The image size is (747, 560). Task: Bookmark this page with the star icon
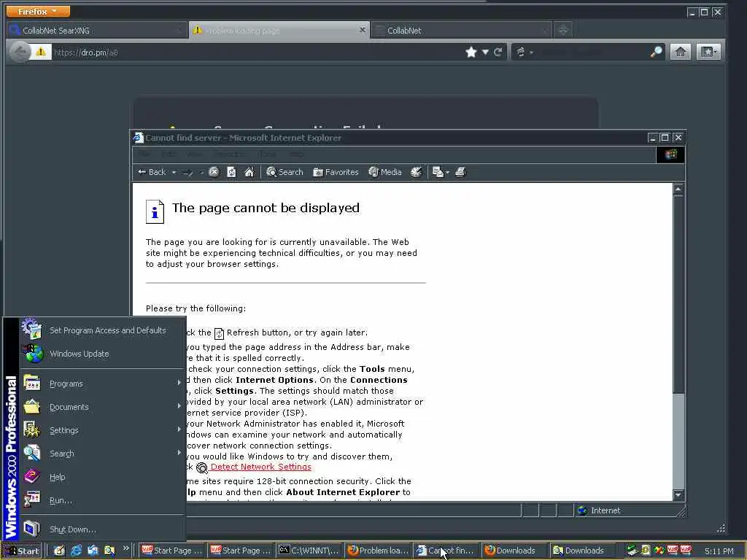pyautogui.click(x=471, y=52)
